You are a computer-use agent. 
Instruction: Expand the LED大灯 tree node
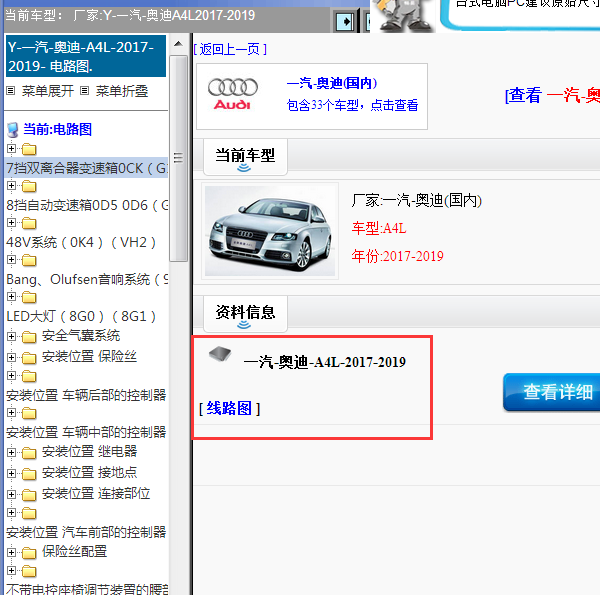pyautogui.click(x=11, y=297)
